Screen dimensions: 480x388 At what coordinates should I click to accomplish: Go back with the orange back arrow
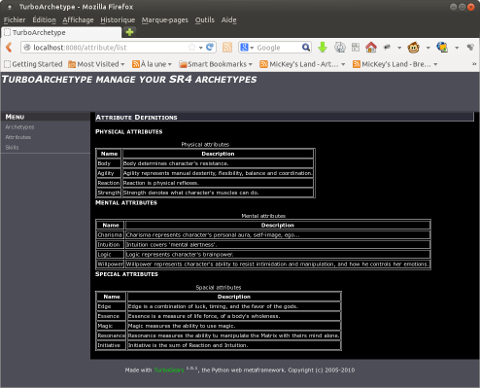pos(9,47)
